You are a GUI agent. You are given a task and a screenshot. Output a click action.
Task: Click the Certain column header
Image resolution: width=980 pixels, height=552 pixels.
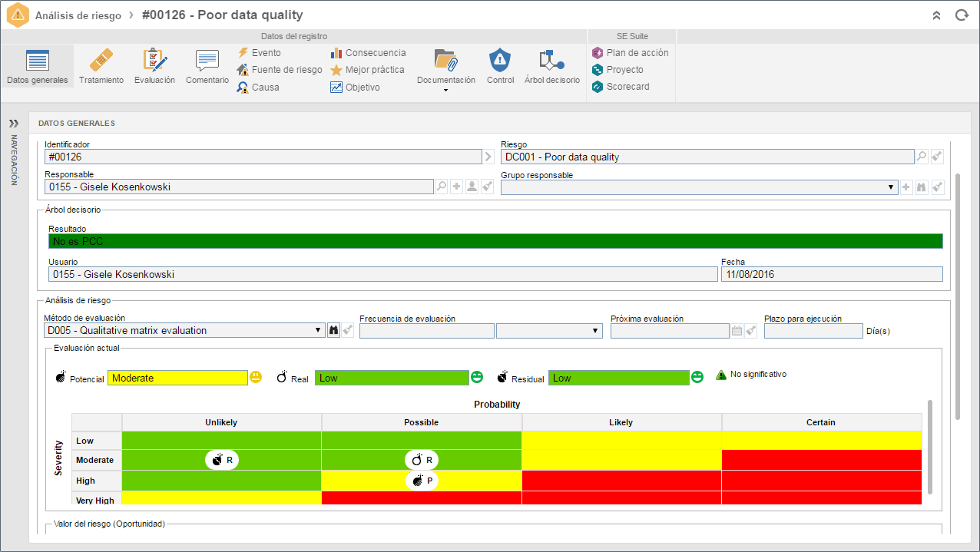click(x=822, y=422)
